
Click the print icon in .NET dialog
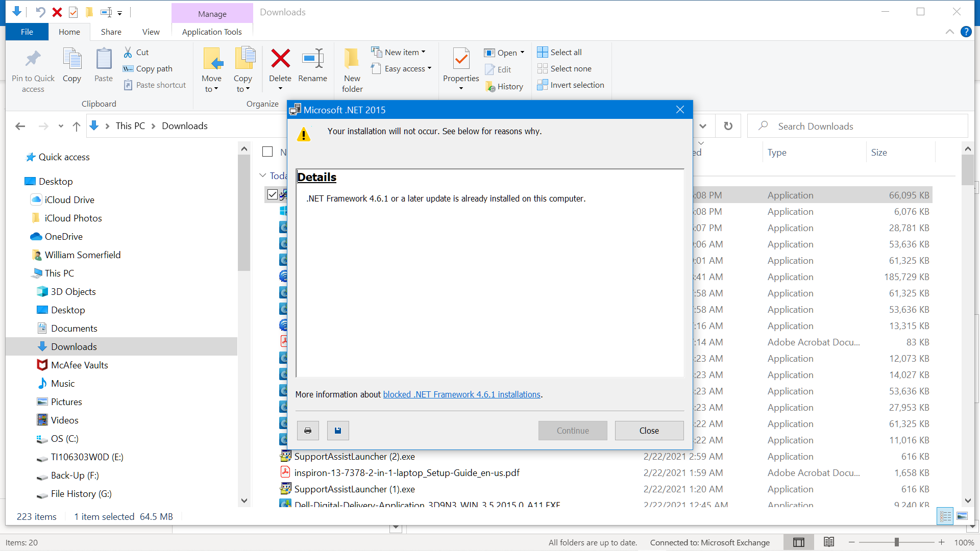pyautogui.click(x=308, y=431)
